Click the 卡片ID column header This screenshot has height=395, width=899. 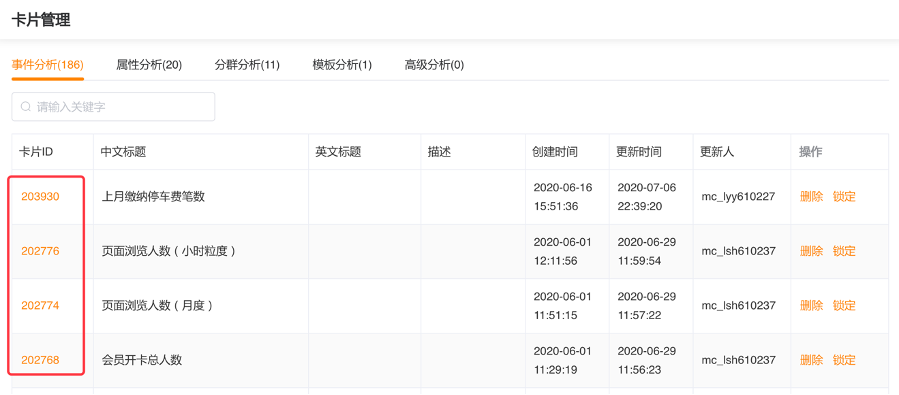pyautogui.click(x=36, y=152)
